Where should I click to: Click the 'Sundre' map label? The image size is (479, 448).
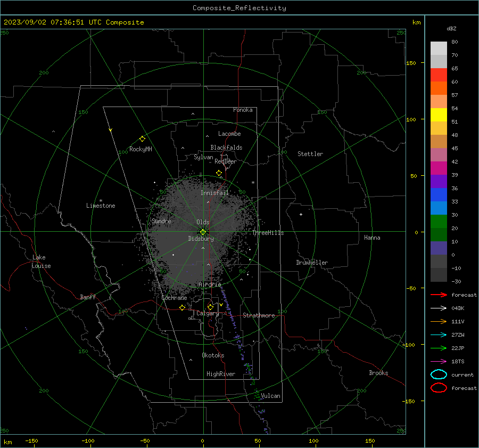[161, 221]
